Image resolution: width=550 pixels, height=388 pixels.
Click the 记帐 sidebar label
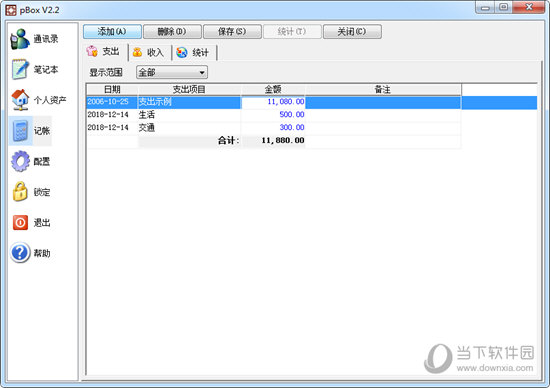(42, 131)
